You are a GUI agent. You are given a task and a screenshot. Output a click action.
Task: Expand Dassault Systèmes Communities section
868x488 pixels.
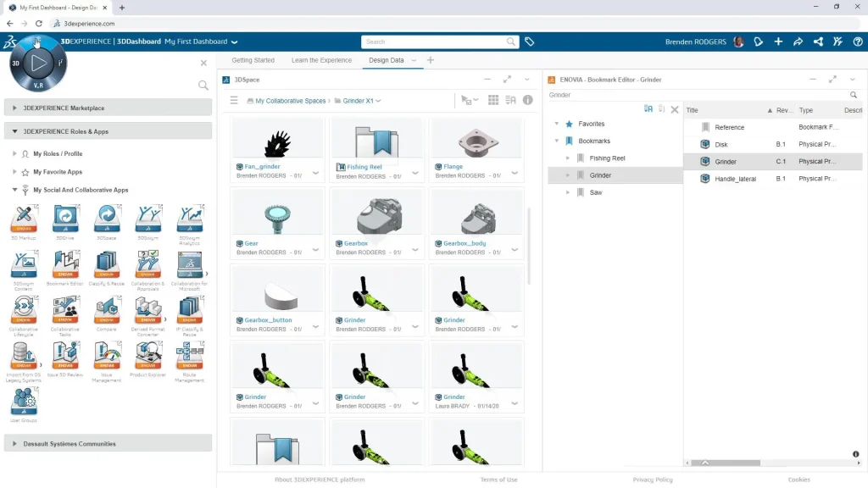coord(14,444)
